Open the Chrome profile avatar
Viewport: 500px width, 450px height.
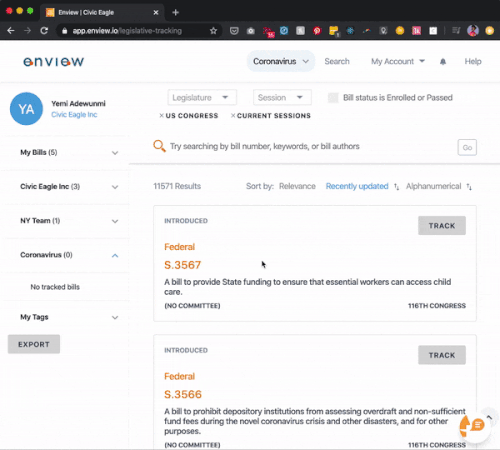tap(473, 31)
